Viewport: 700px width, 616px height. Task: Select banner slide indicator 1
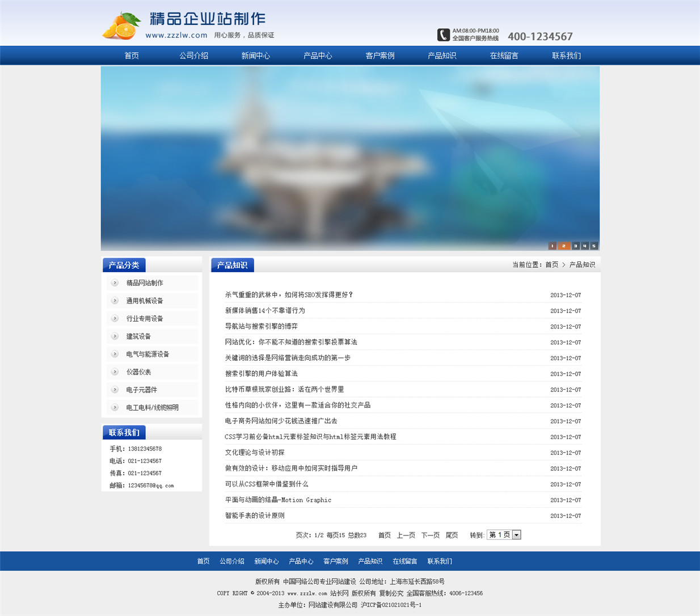tap(552, 246)
